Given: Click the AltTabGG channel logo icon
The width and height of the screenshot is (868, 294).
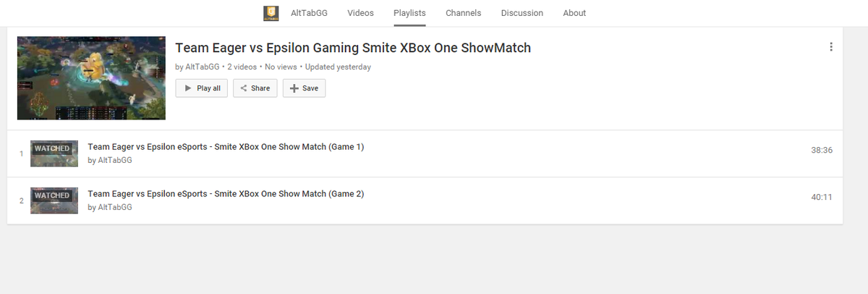Looking at the screenshot, I should point(271,13).
